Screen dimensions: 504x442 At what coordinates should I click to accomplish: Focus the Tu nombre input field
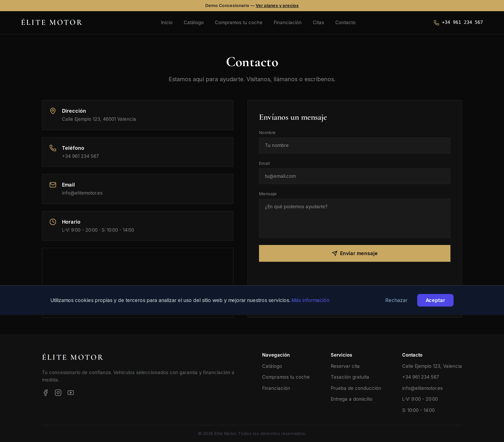[x=355, y=145]
